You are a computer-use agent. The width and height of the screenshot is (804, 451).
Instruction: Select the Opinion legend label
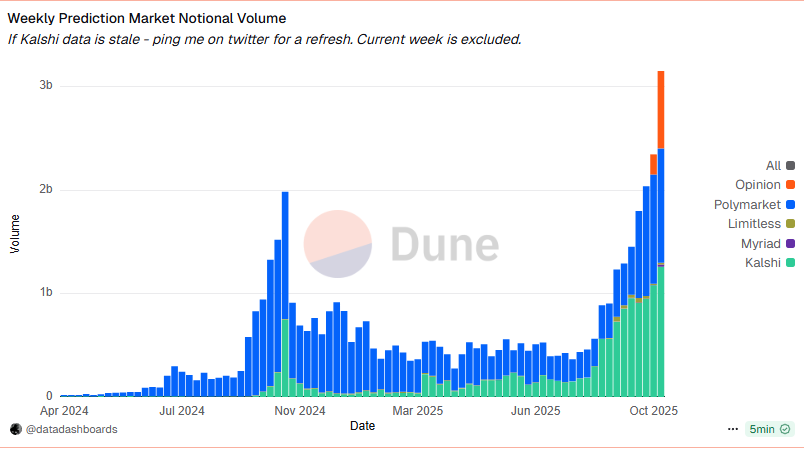[x=758, y=184]
